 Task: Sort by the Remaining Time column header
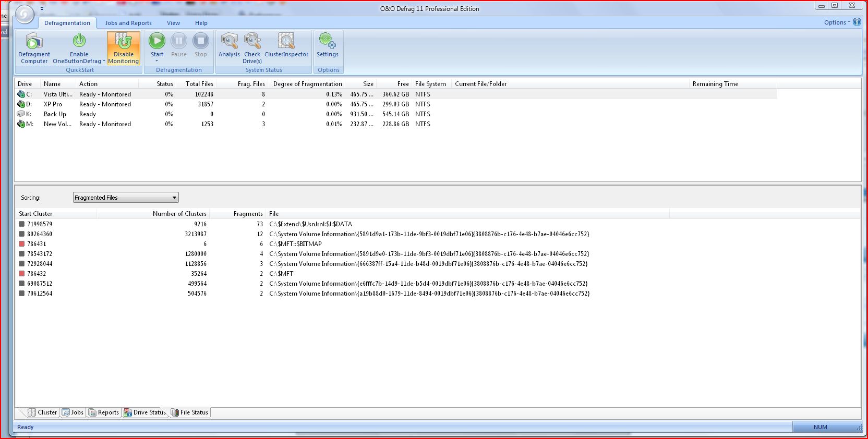click(733, 84)
